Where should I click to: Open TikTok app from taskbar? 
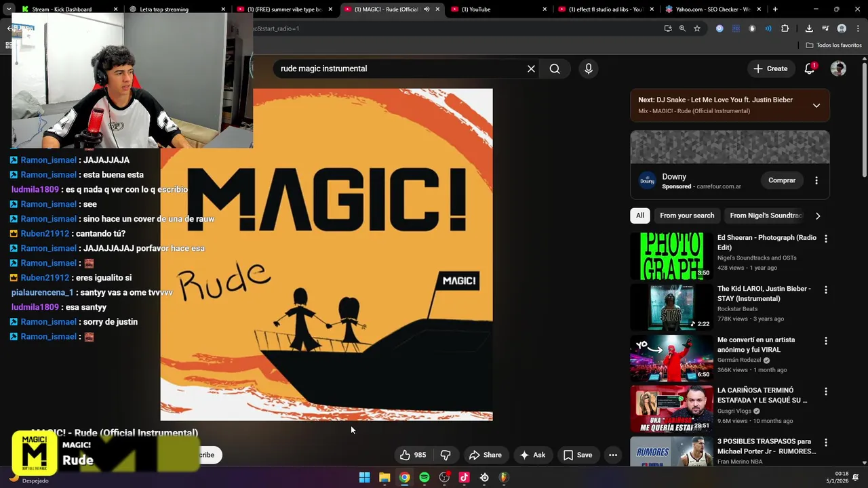point(465,477)
